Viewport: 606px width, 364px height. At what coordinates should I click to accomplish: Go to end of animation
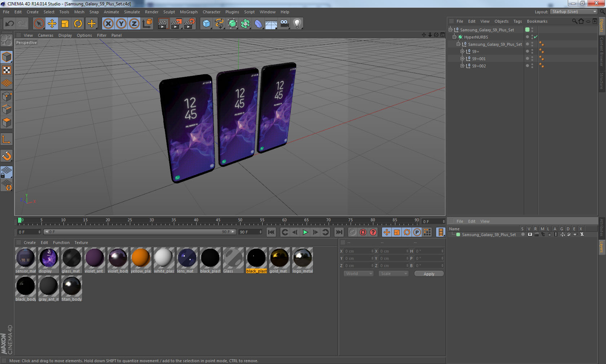(x=339, y=232)
